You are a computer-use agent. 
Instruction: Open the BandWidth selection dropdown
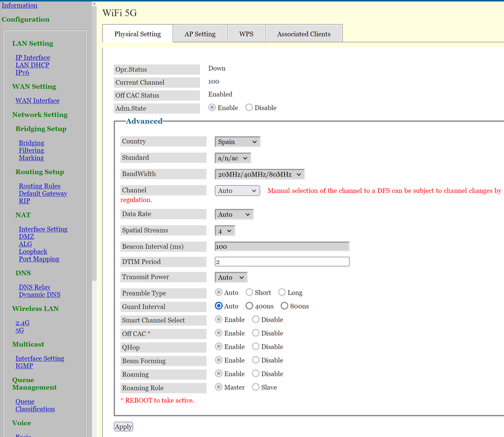tap(260, 174)
